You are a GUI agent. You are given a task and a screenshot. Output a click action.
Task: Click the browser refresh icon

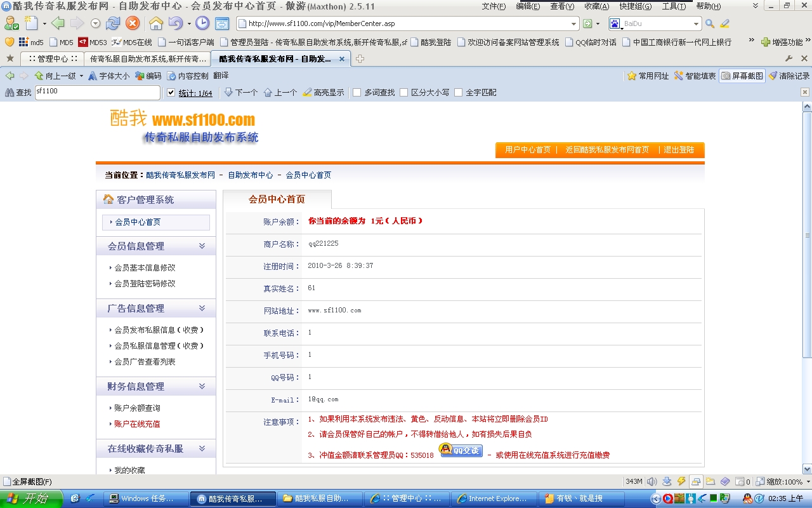click(113, 23)
